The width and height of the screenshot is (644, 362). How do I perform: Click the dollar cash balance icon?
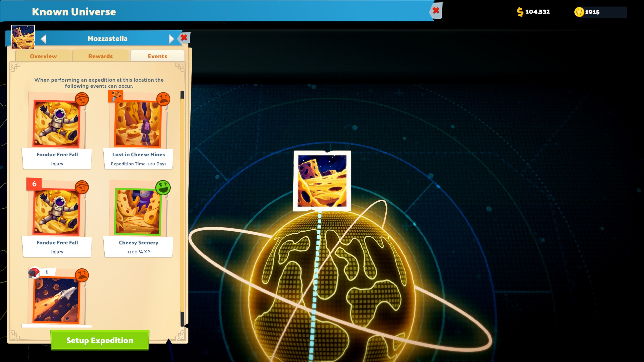tap(520, 12)
